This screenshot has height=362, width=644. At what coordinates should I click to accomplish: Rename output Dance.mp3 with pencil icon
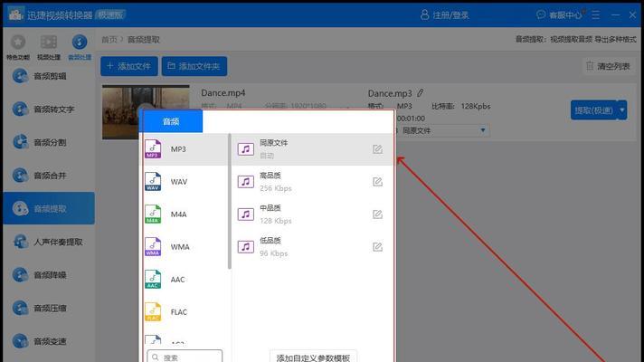pos(421,93)
